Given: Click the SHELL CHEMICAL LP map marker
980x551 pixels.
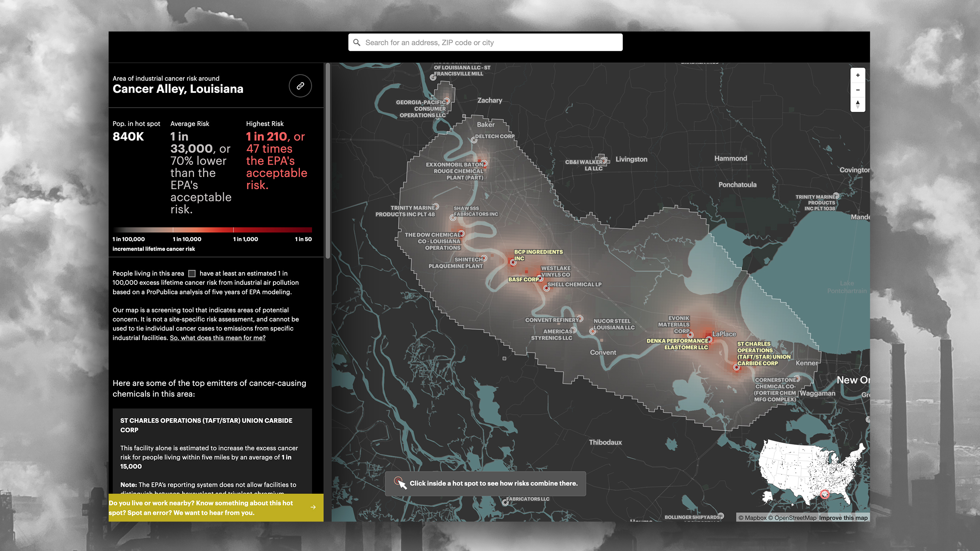Looking at the screenshot, I should tap(547, 288).
